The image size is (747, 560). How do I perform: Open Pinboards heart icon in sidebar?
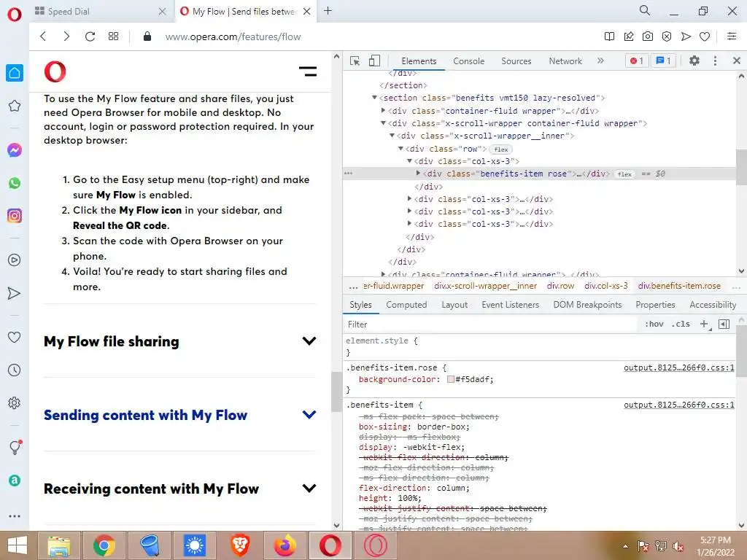pos(15,337)
